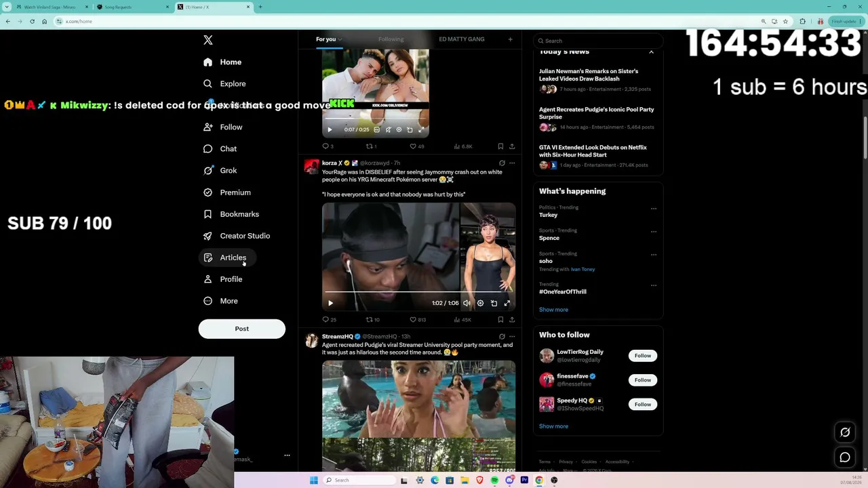Open the Explore page from the sidebar
Image resolution: width=868 pixels, height=488 pixels.
tap(226, 83)
